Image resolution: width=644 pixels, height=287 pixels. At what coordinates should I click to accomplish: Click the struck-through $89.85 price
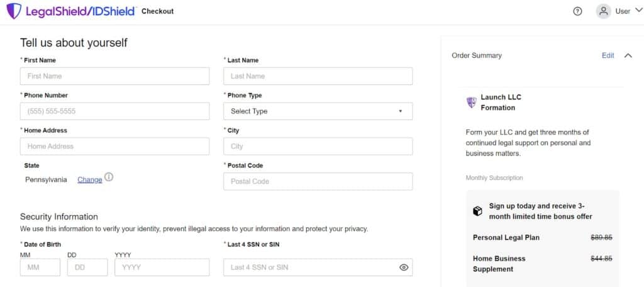[601, 237]
